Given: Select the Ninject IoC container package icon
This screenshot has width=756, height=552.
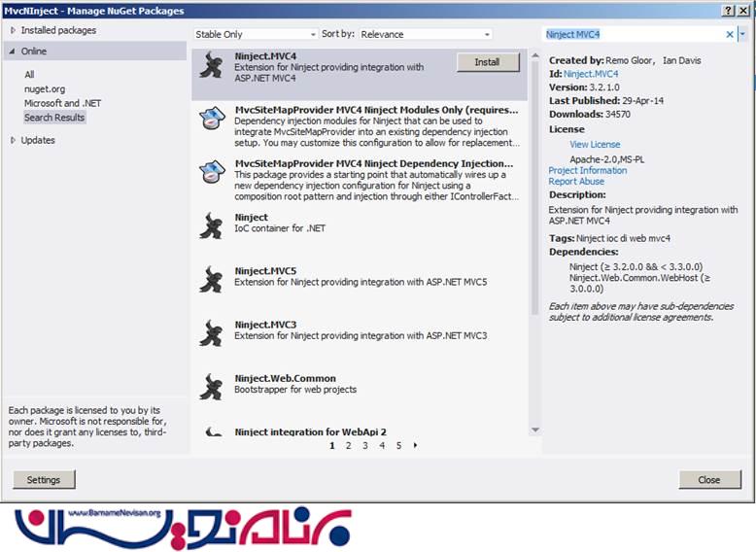Looking at the screenshot, I should click(x=211, y=226).
